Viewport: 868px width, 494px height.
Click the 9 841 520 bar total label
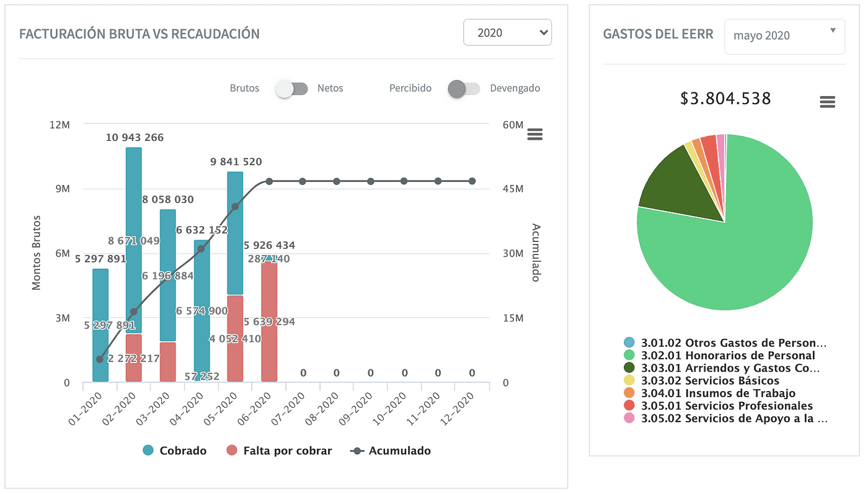236,162
